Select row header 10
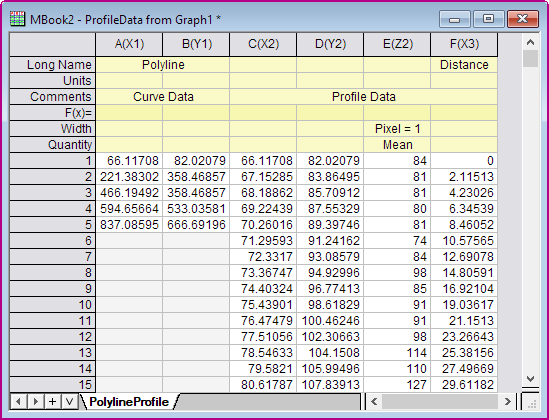 (x=53, y=305)
